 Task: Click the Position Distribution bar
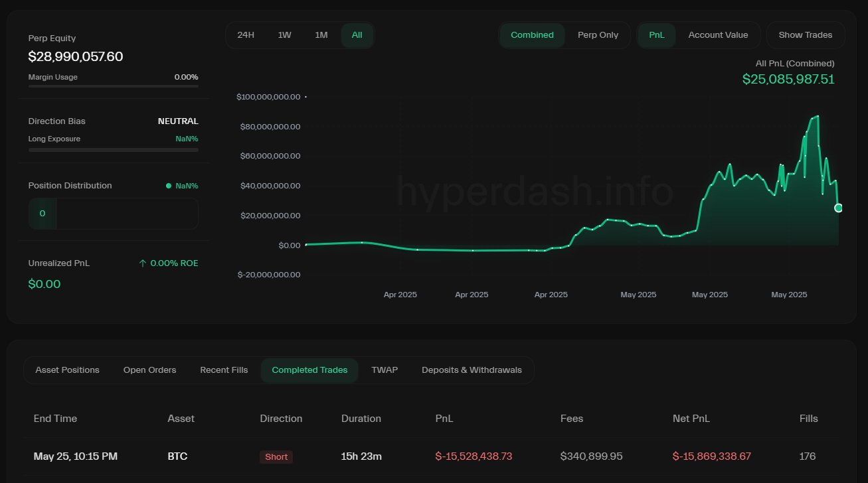coord(113,214)
